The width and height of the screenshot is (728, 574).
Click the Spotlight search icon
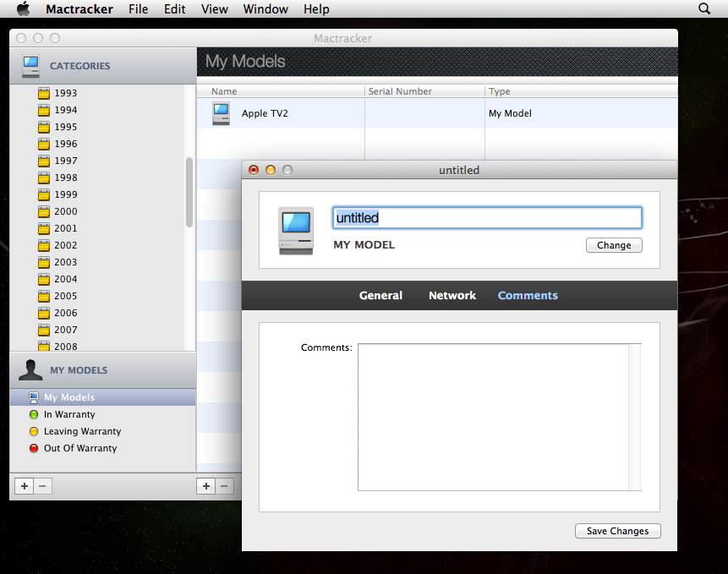click(x=704, y=8)
